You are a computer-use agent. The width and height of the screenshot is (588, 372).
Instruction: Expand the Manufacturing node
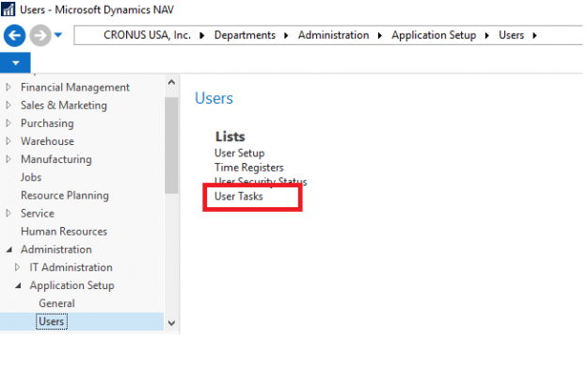[8, 159]
